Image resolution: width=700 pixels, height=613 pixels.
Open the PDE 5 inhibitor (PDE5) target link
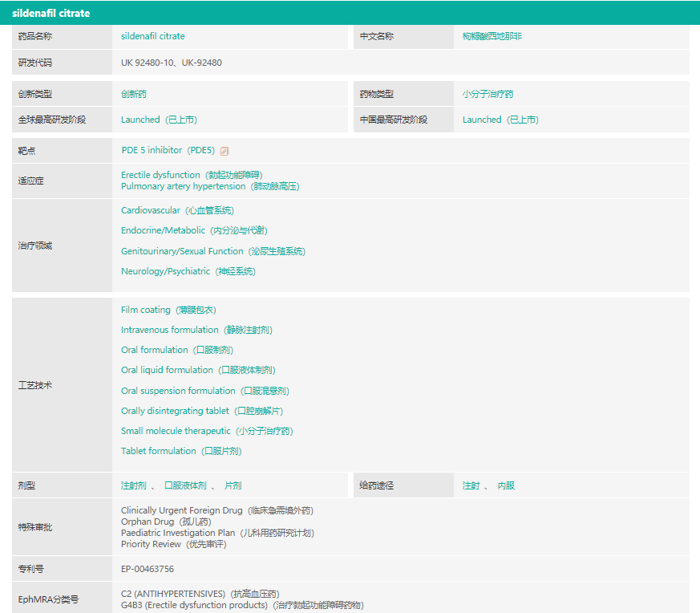[x=168, y=151]
